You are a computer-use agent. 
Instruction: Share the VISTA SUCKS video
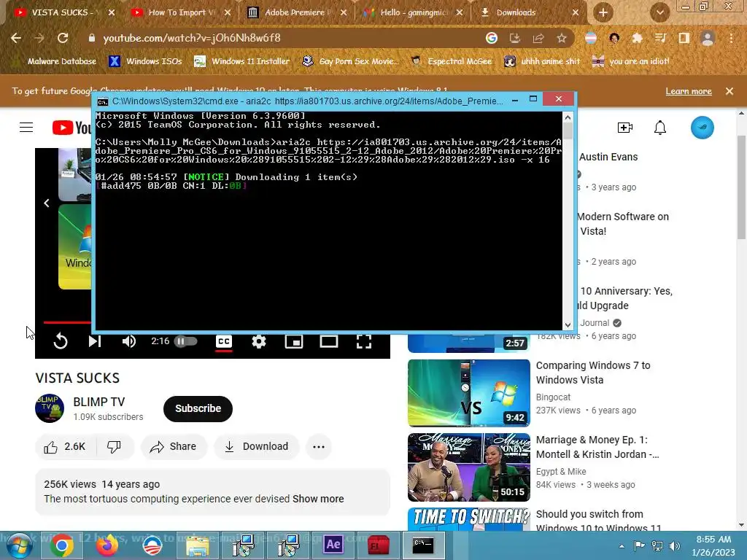click(174, 447)
